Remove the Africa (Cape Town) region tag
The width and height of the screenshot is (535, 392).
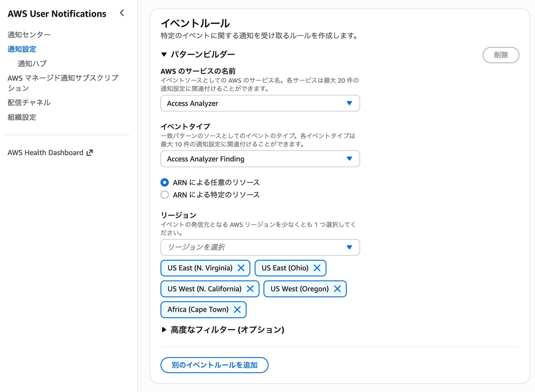point(237,310)
